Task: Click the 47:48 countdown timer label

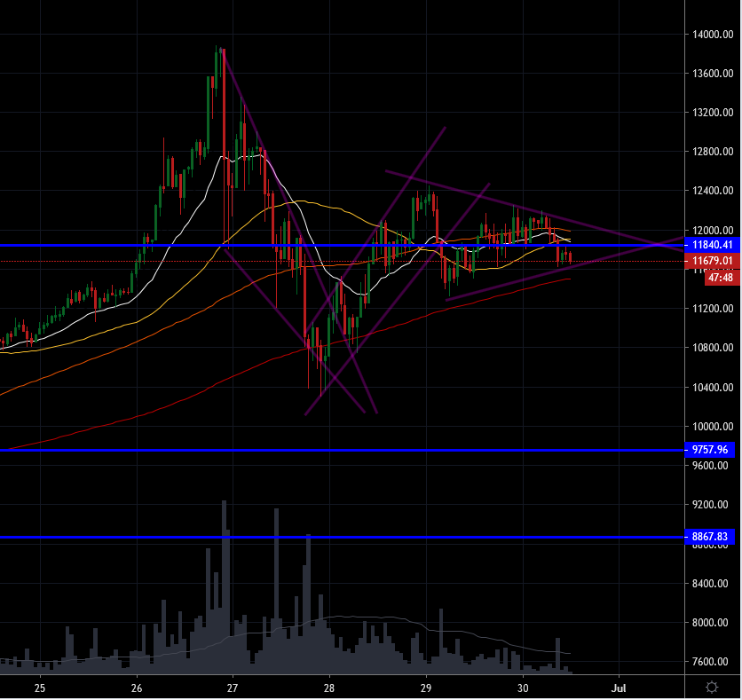Action: tap(722, 278)
